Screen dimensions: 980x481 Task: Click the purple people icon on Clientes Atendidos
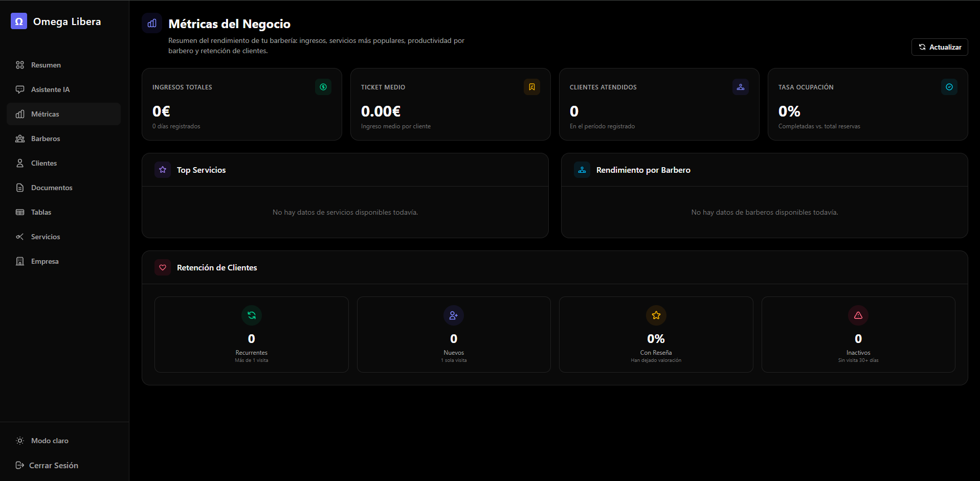click(x=741, y=87)
